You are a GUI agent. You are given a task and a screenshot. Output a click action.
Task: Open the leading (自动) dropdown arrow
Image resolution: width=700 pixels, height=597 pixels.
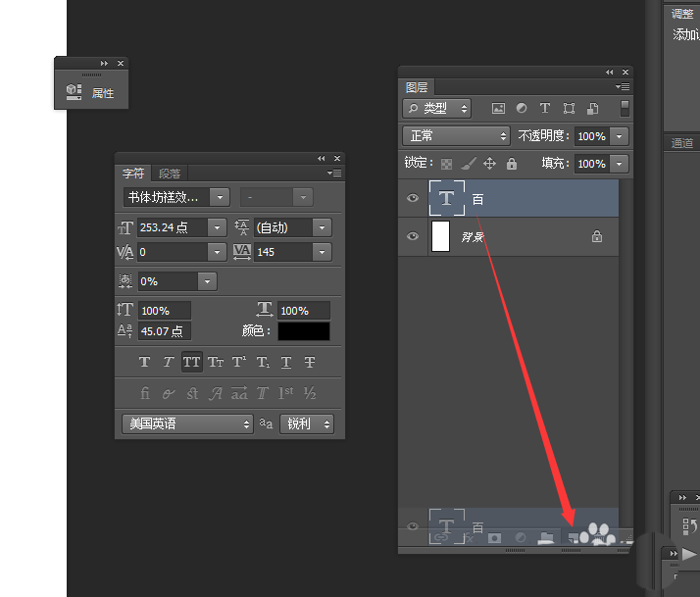coord(322,227)
